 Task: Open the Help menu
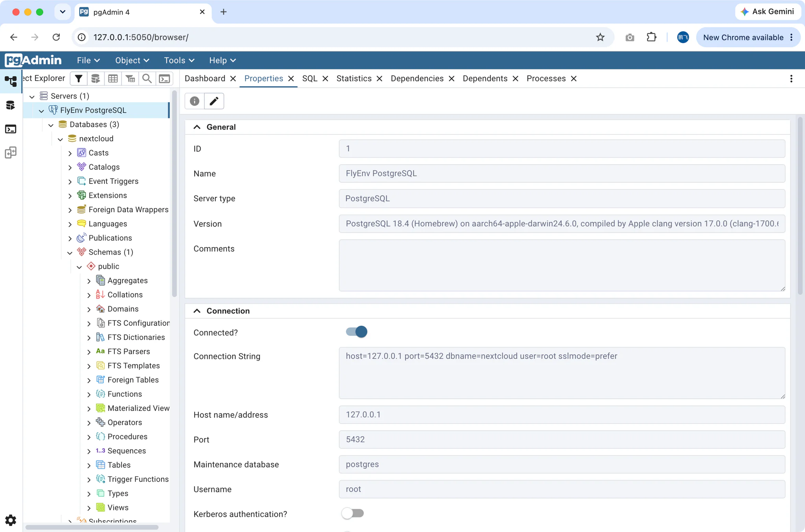(222, 60)
